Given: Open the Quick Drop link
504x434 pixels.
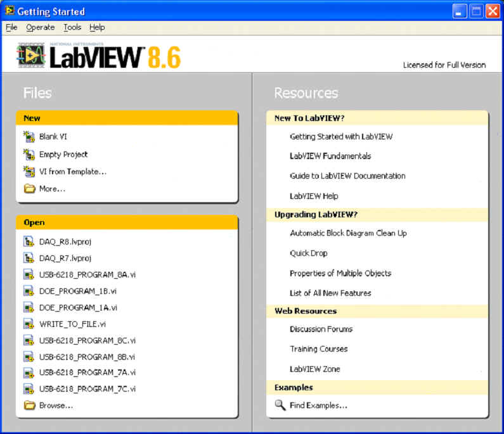Looking at the screenshot, I should pos(309,253).
